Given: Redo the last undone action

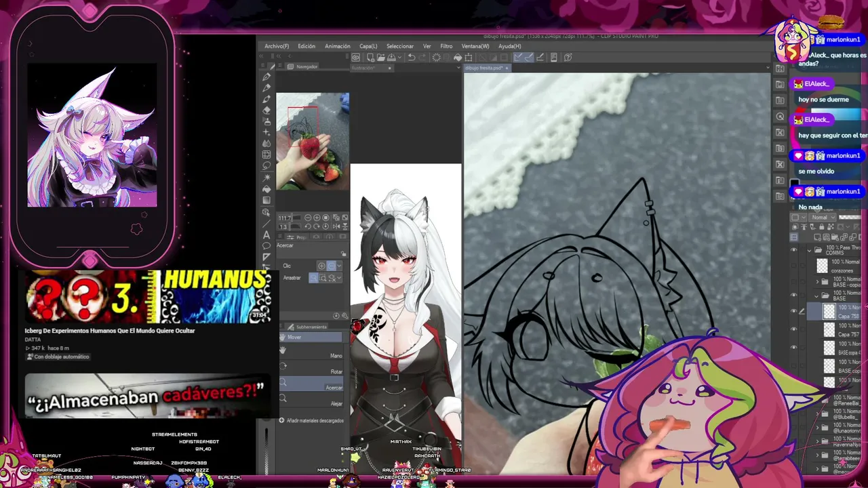Looking at the screenshot, I should 422,58.
